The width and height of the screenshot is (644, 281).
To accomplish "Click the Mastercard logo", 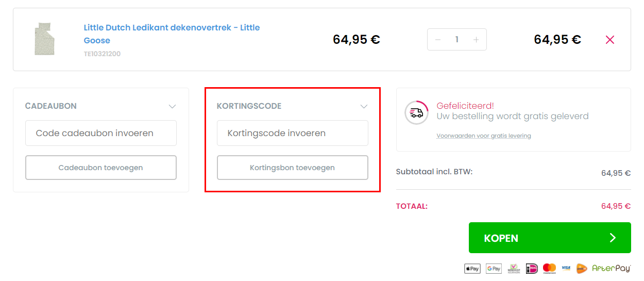I will 549,269.
